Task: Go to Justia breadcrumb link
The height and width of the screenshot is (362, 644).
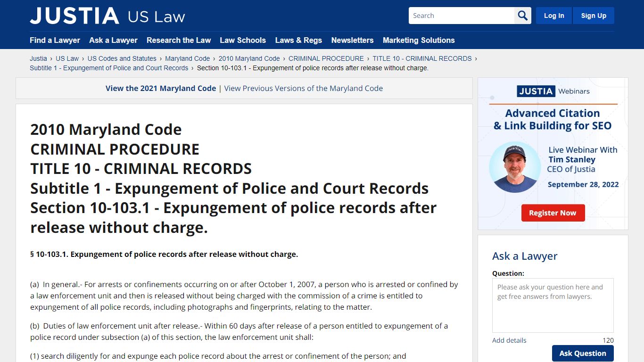Action: 38,58
